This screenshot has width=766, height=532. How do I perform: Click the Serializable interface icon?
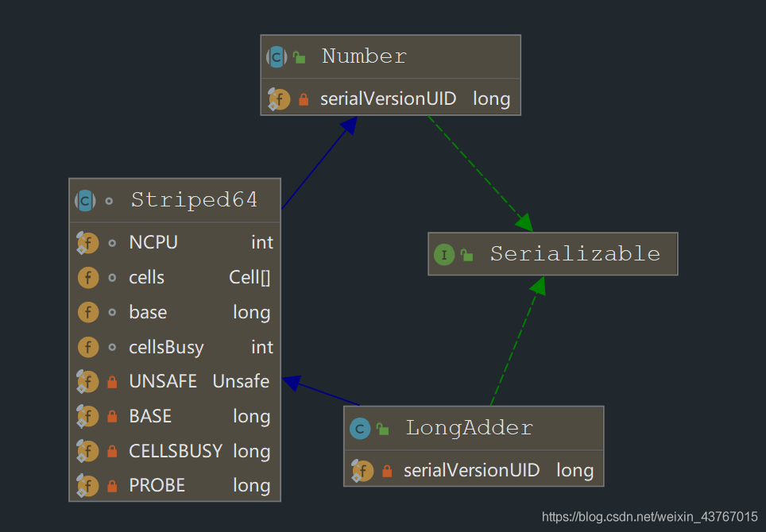444,255
